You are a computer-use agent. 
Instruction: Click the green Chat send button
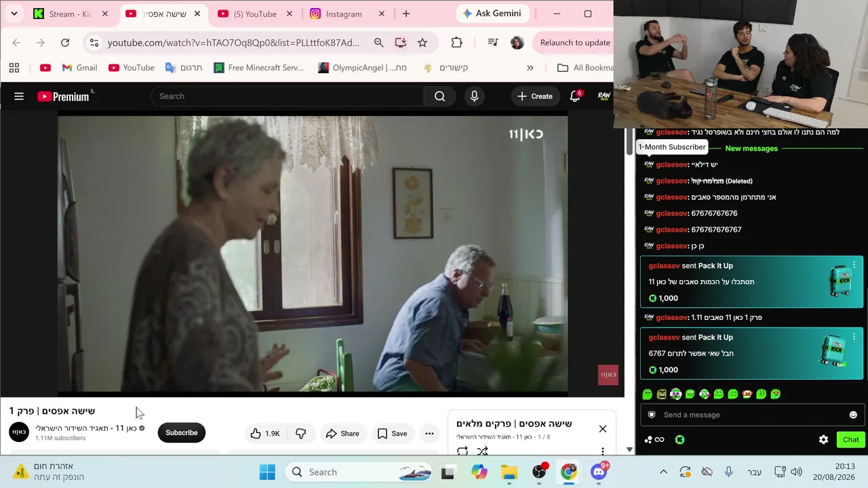point(850,440)
